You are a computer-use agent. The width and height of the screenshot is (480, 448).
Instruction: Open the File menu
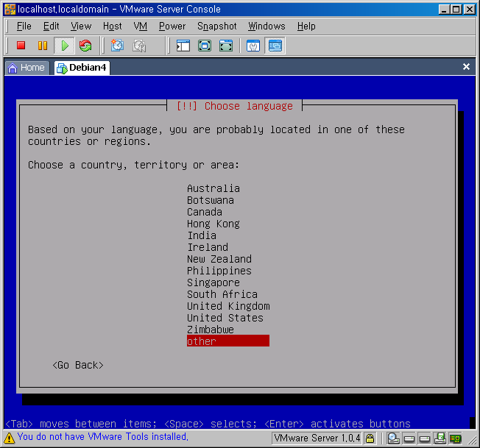pyautogui.click(x=24, y=26)
